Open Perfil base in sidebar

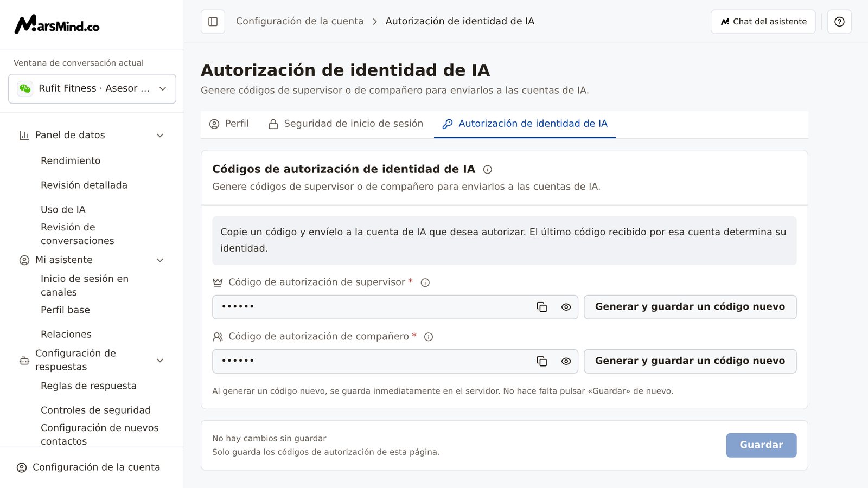[x=65, y=310]
